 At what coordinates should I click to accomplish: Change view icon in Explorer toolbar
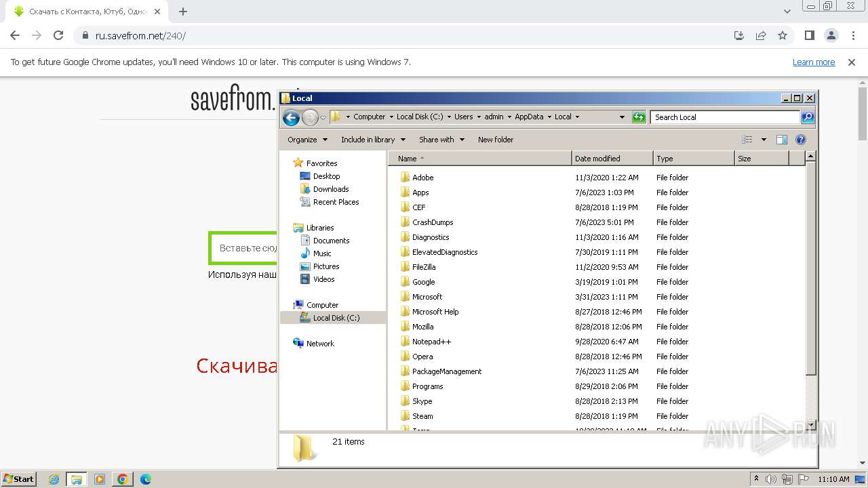coord(747,140)
